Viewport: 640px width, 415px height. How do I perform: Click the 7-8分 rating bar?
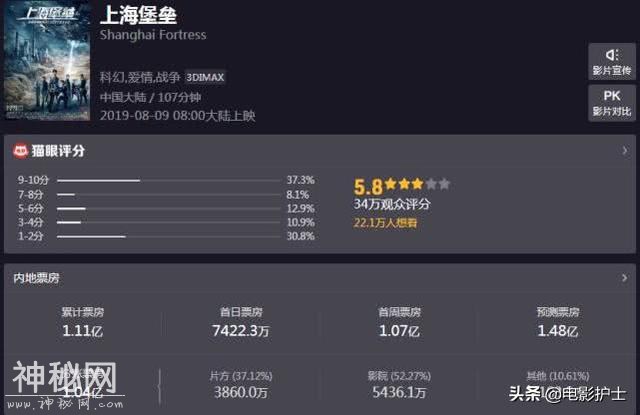click(169, 195)
